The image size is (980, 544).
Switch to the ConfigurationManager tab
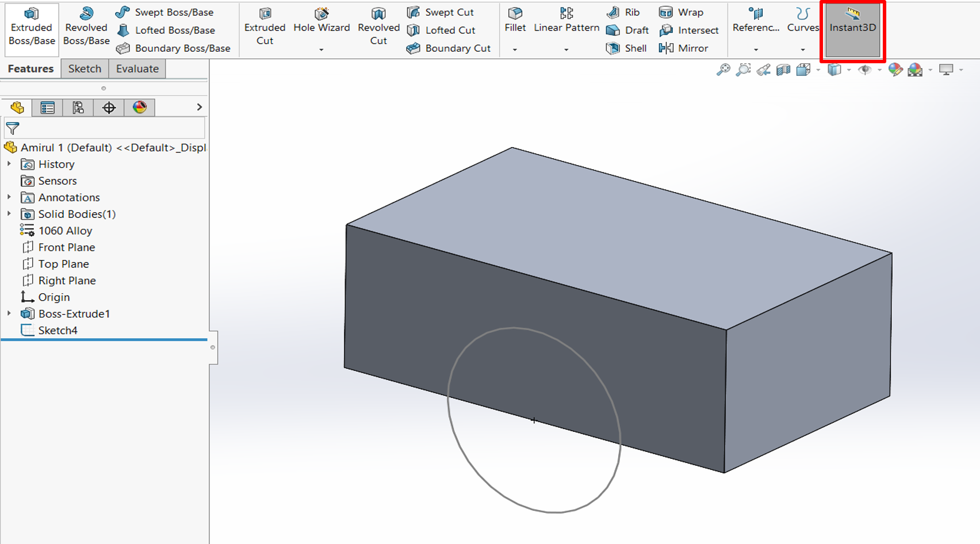pos(78,108)
